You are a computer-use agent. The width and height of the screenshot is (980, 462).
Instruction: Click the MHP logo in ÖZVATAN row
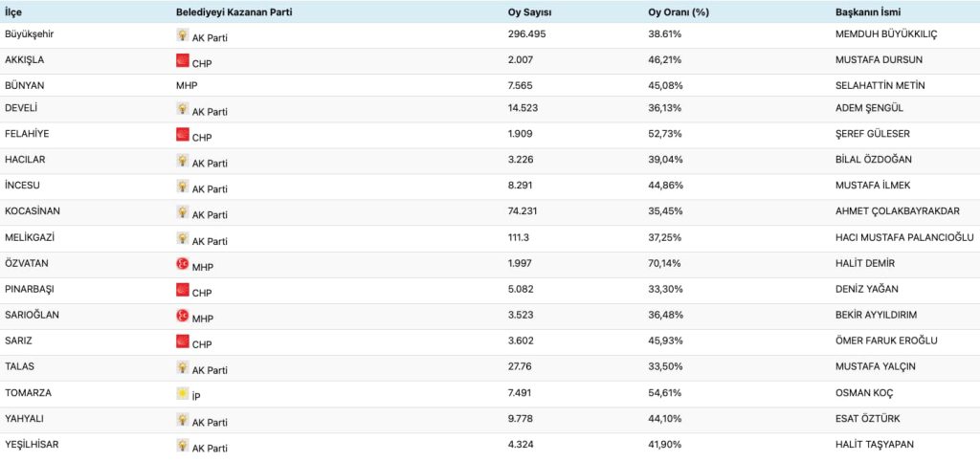point(183,263)
